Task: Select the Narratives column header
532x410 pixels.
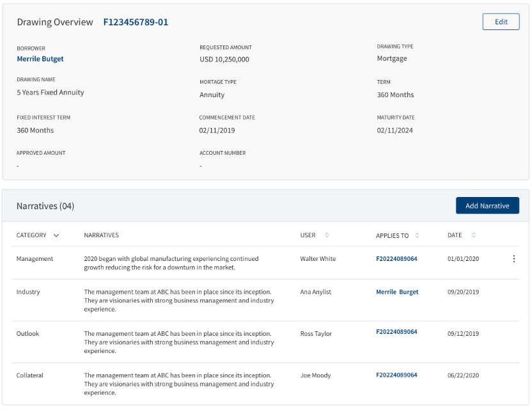Action: [102, 235]
